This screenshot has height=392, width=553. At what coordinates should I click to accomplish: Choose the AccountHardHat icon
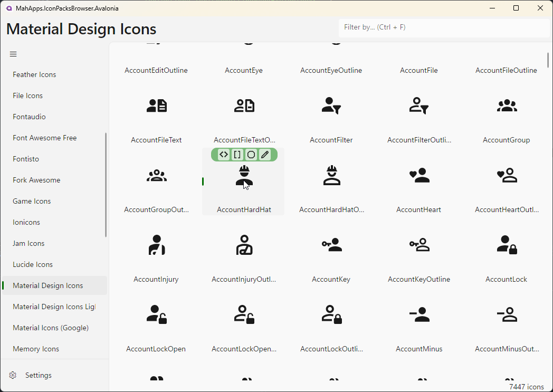pos(244,176)
